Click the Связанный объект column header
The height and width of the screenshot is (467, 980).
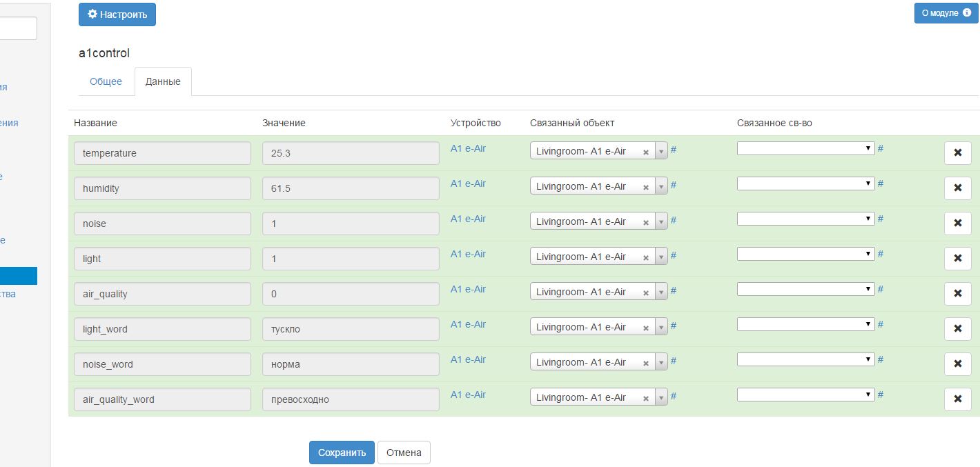572,123
